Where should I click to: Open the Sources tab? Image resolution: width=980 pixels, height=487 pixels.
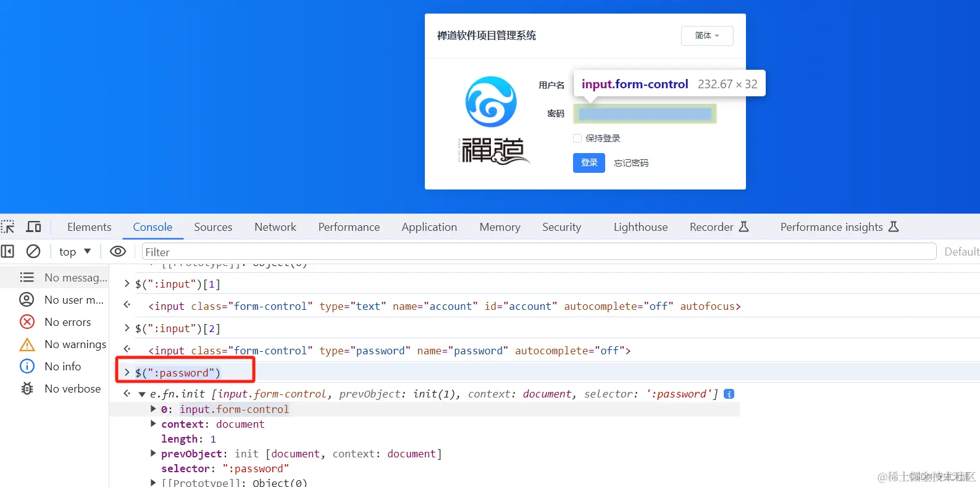coord(213,227)
